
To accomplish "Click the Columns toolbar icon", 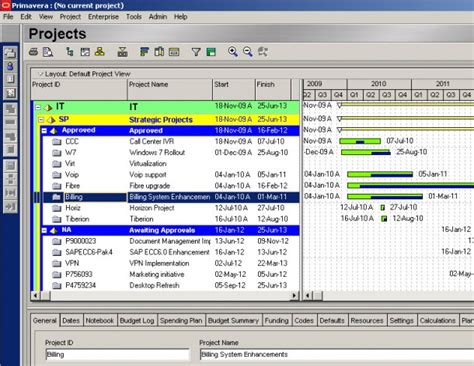I will click(159, 52).
